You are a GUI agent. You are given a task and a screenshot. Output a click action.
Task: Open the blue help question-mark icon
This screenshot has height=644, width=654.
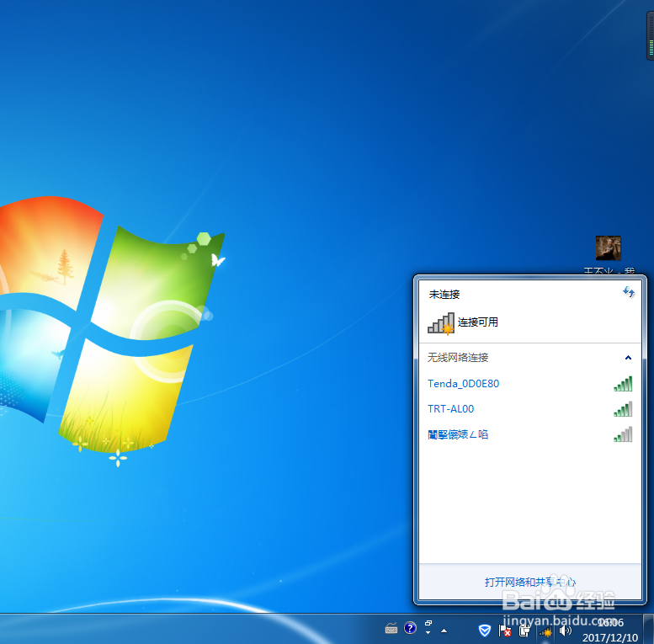click(411, 628)
